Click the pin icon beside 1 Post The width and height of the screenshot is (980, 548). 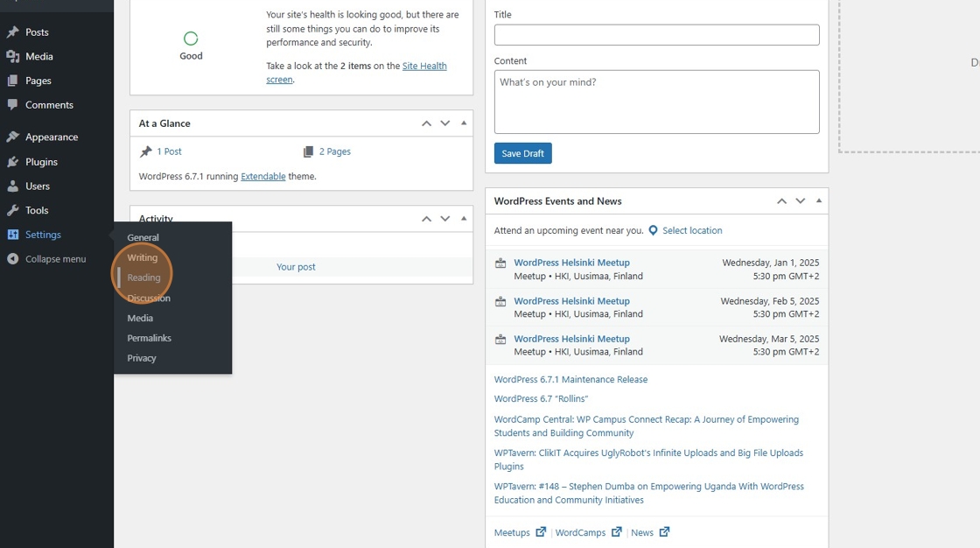145,151
